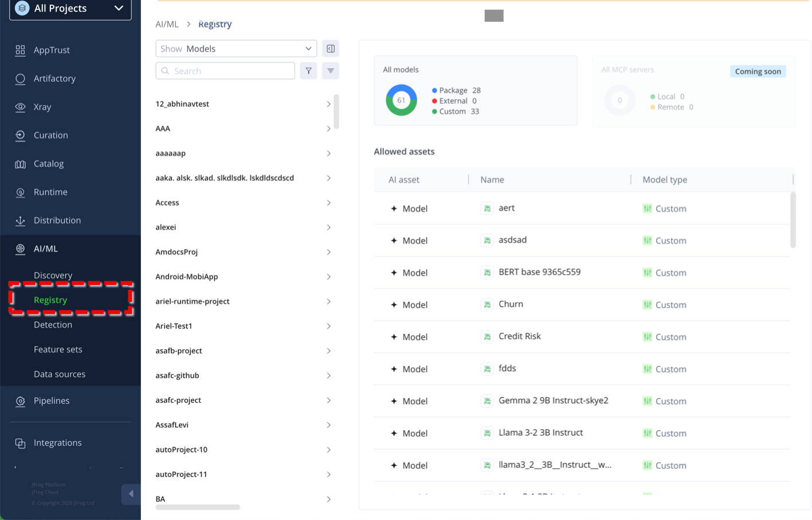The width and height of the screenshot is (812, 520).
Task: Select the AI/ML brain icon
Action: [20, 249]
